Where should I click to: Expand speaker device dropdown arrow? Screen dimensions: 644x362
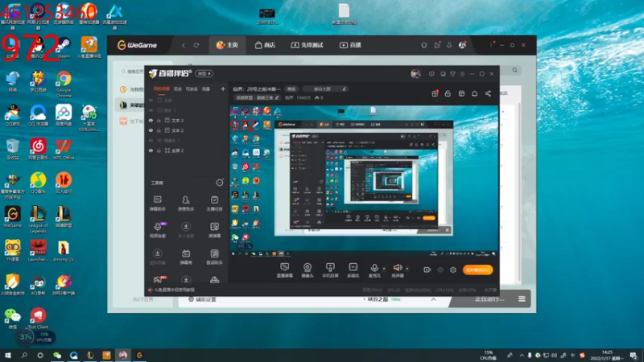click(x=407, y=269)
